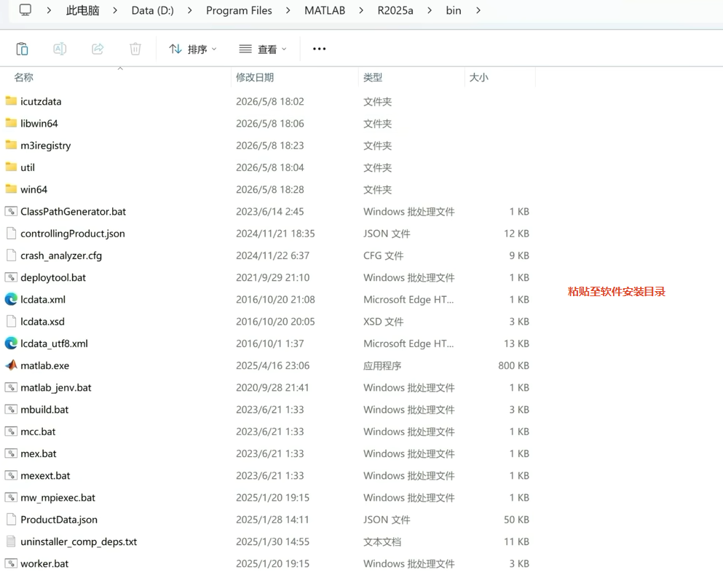Expand the chevron after Data (D:)
The image size is (723, 588).
click(189, 10)
